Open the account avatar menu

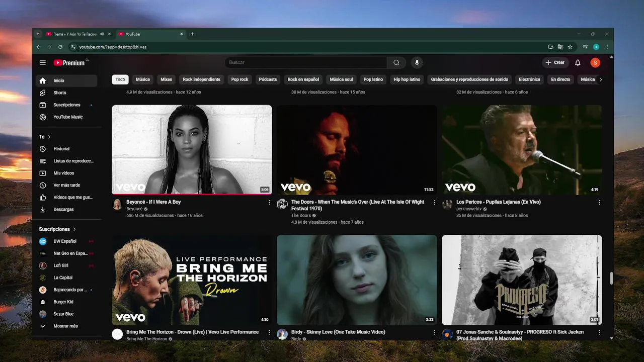pyautogui.click(x=595, y=63)
